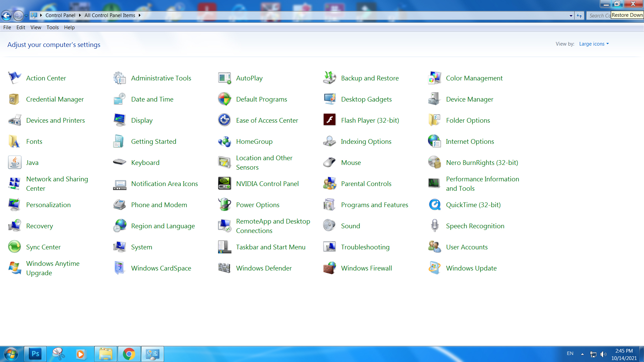Open the Keyboard icon
644x362 pixels.
[120, 162]
